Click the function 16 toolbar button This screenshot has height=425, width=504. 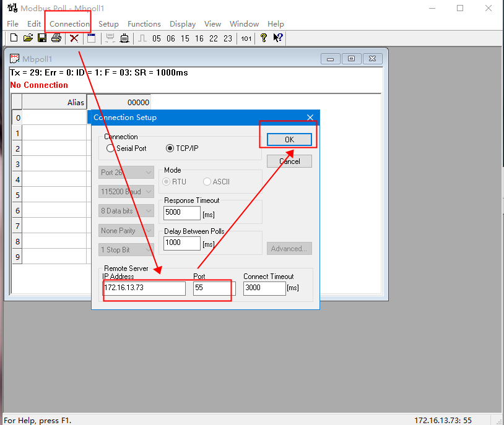(199, 38)
